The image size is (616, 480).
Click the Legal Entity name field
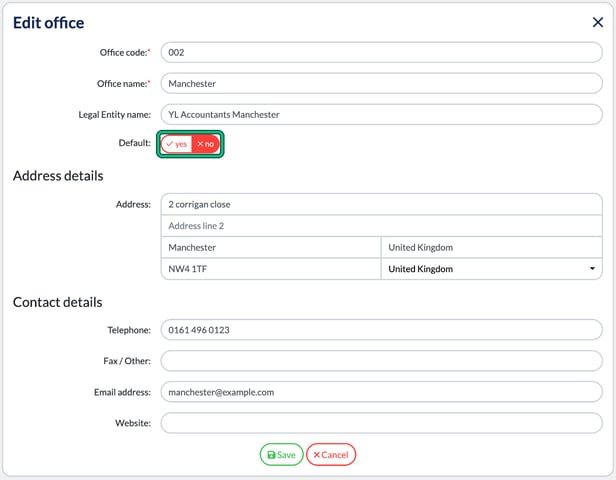[x=381, y=114]
